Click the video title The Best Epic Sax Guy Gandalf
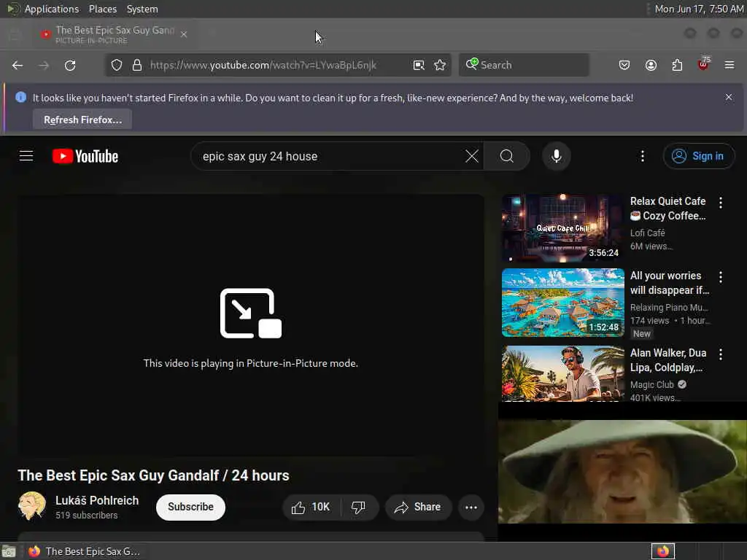The height and width of the screenshot is (560, 747). point(153,475)
